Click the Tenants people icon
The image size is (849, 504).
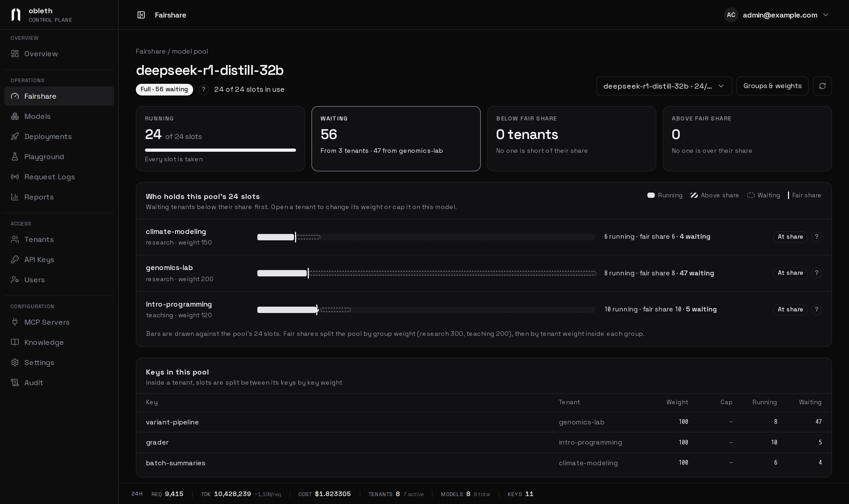click(x=15, y=240)
